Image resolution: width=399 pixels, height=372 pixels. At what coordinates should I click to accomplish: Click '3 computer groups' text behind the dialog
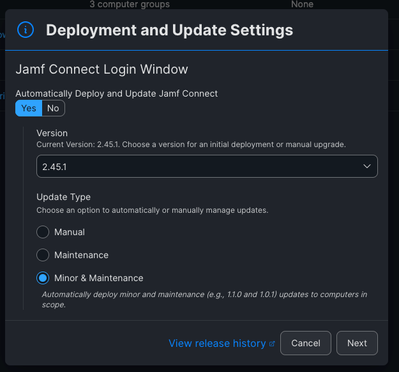point(130,4)
